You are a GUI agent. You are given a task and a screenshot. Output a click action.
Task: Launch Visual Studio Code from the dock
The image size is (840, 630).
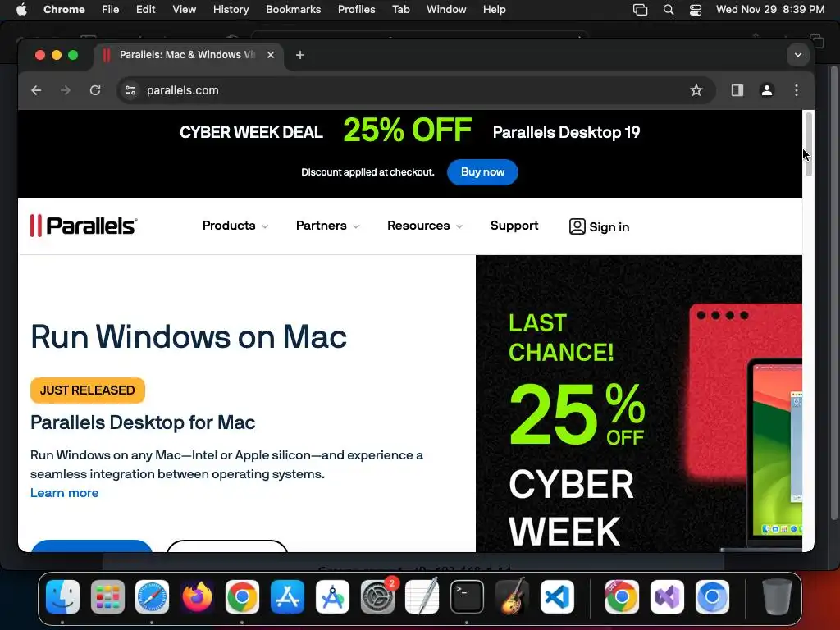tap(557, 596)
